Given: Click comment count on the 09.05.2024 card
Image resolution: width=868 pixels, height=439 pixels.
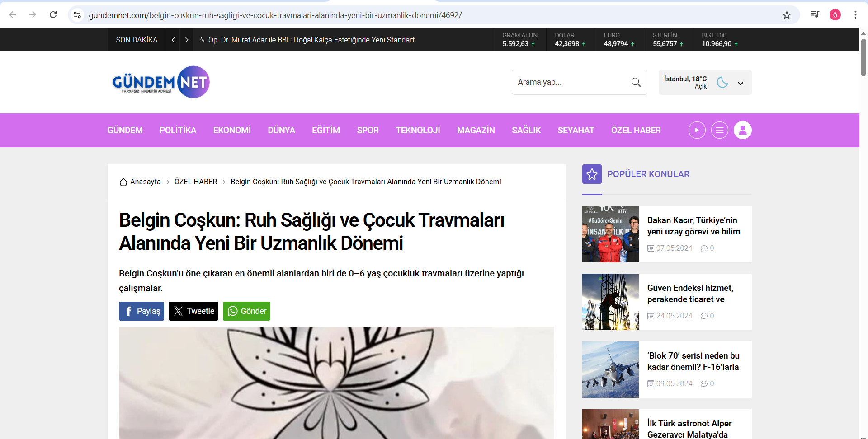Looking at the screenshot, I should 708,383.
